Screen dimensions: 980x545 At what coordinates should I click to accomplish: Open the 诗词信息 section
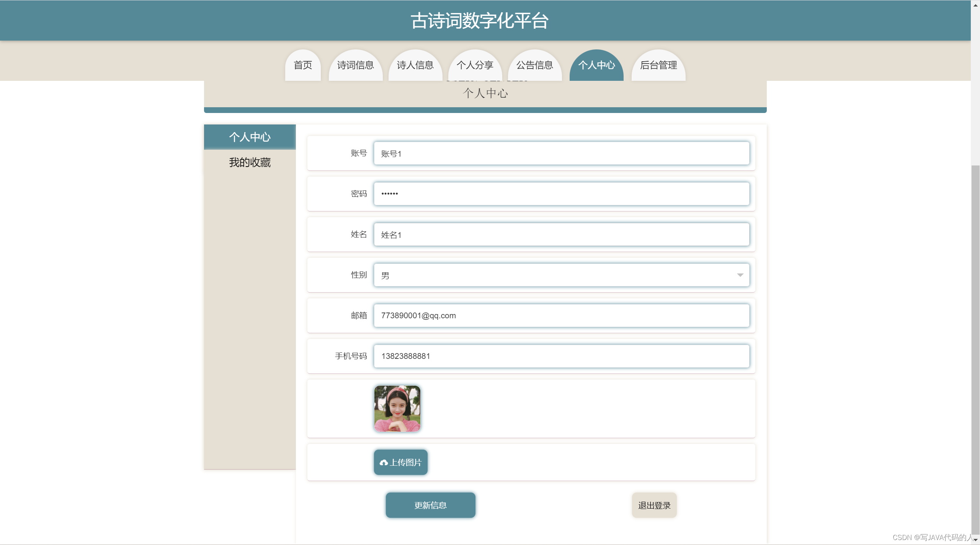click(x=355, y=65)
